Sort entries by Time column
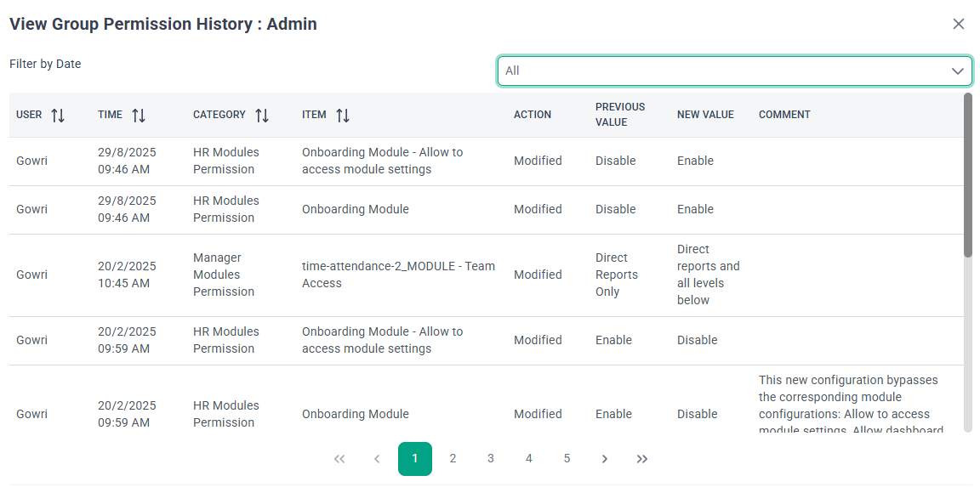Image resolution: width=980 pixels, height=487 pixels. click(139, 116)
